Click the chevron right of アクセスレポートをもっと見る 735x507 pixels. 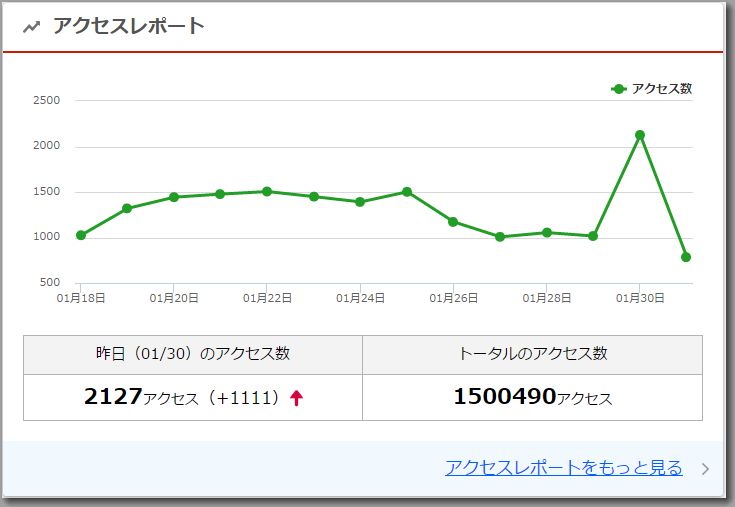pyautogui.click(x=705, y=468)
